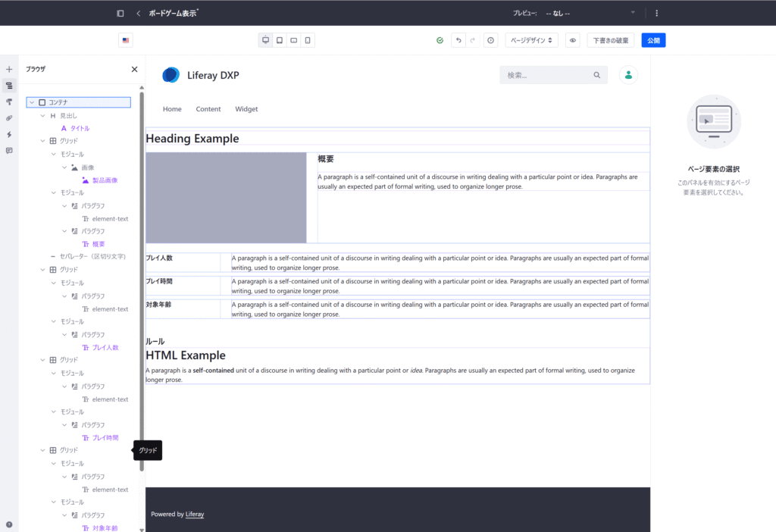Click the add fragments plus icon in sidebar
Viewport: 776px width, 532px height.
[9, 69]
